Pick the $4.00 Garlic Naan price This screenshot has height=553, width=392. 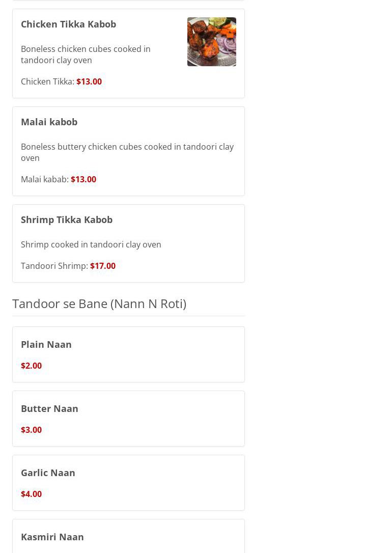coord(31,494)
